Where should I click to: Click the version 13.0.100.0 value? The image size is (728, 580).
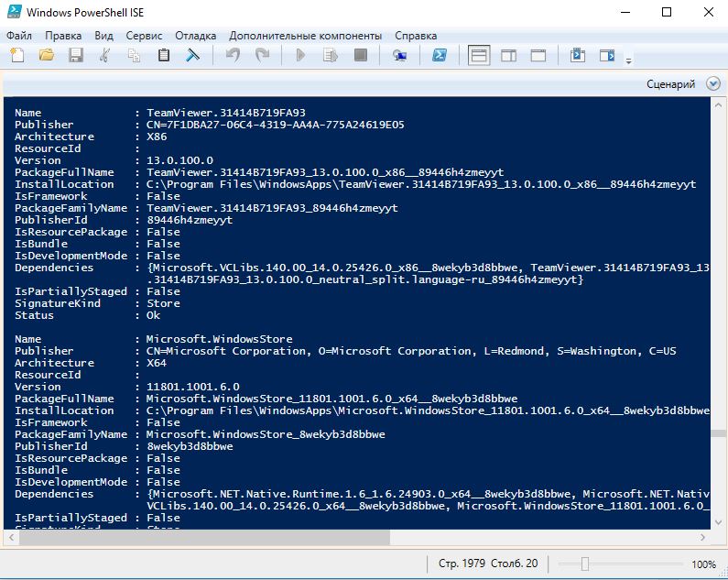point(179,160)
